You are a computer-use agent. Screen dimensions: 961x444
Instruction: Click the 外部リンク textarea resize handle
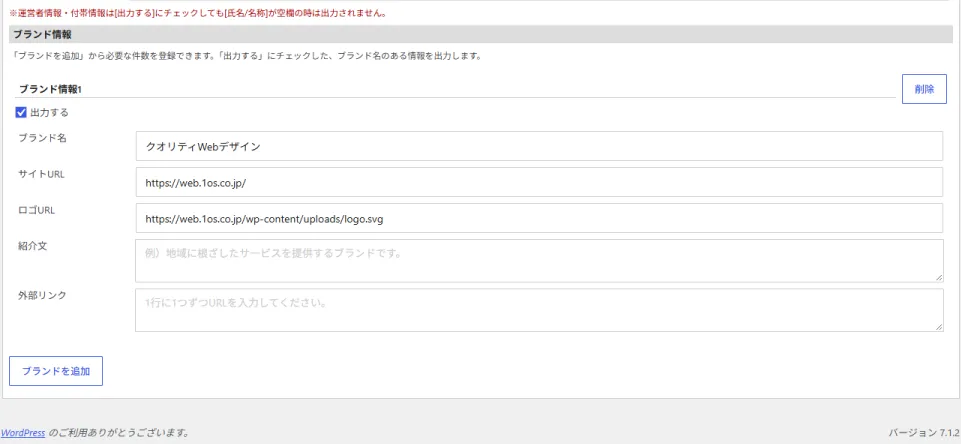[939, 327]
